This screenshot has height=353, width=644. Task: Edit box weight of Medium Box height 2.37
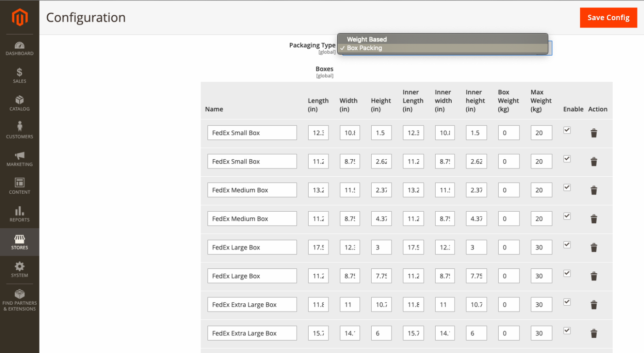click(x=509, y=190)
